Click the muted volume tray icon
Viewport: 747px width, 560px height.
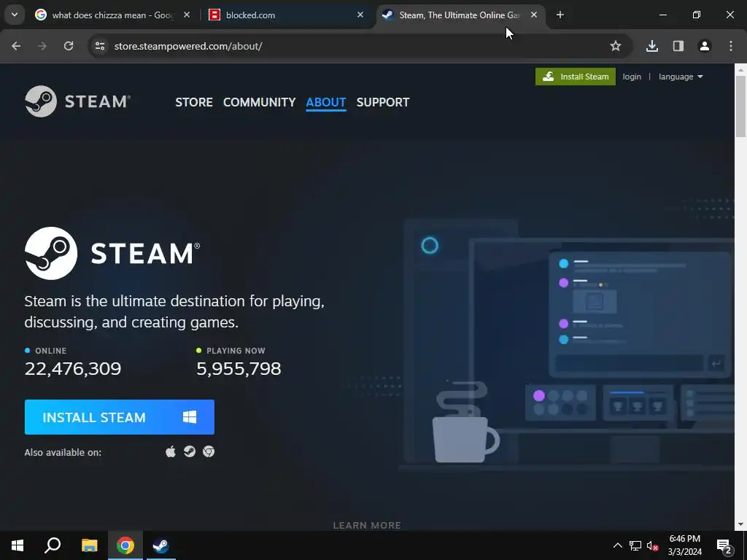[x=652, y=545]
